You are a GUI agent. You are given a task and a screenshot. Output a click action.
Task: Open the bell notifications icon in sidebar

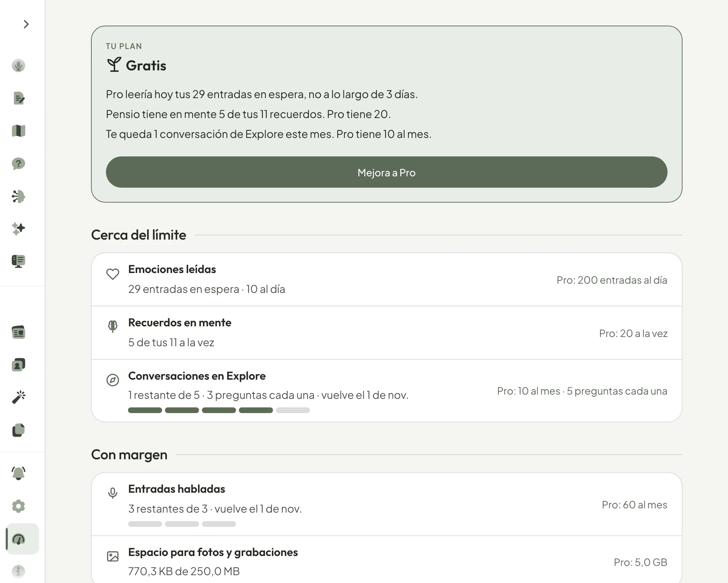[18, 474]
